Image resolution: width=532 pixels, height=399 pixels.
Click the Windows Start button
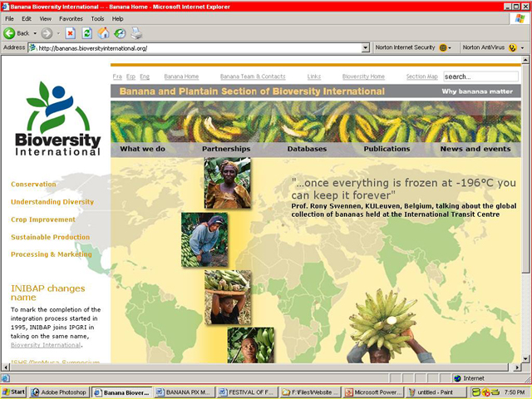[x=13, y=392]
